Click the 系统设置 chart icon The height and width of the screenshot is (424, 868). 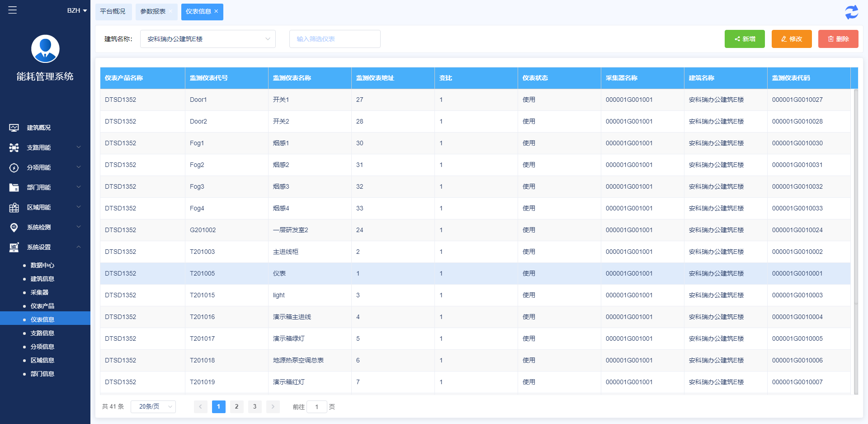tap(14, 247)
